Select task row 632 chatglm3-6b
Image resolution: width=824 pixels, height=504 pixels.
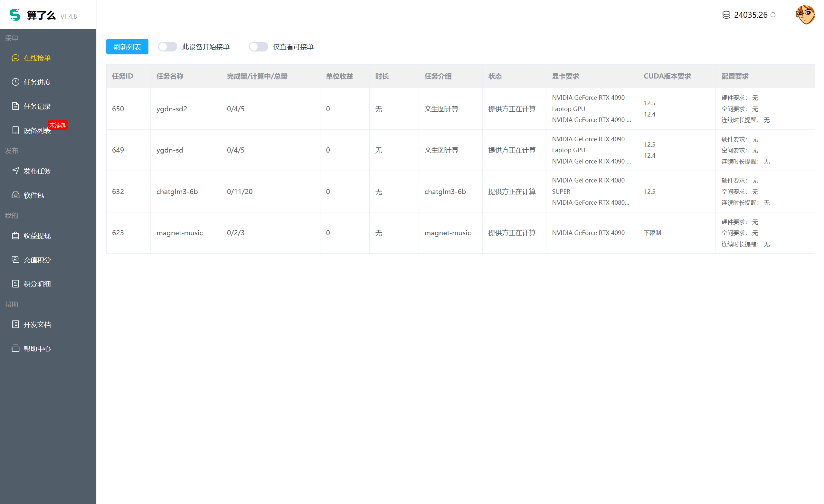point(177,191)
